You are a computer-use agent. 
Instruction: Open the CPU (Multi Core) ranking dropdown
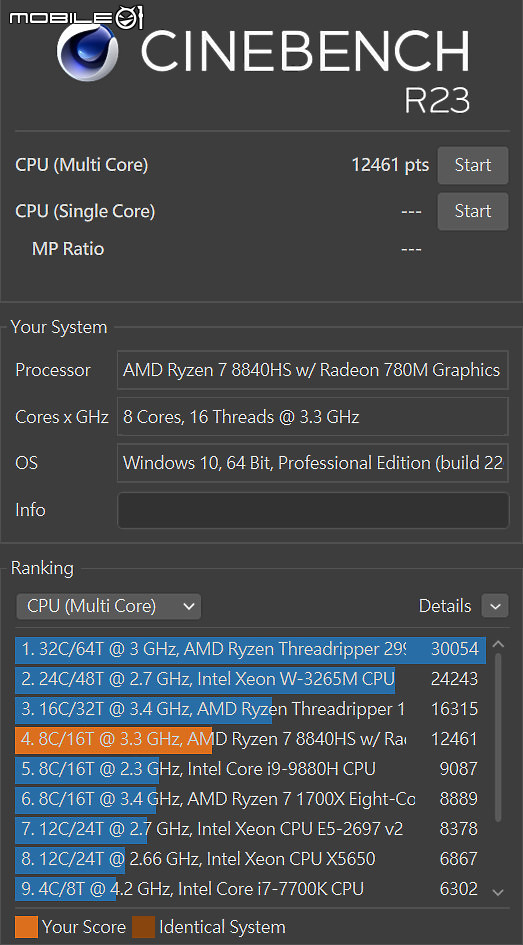[x=108, y=606]
